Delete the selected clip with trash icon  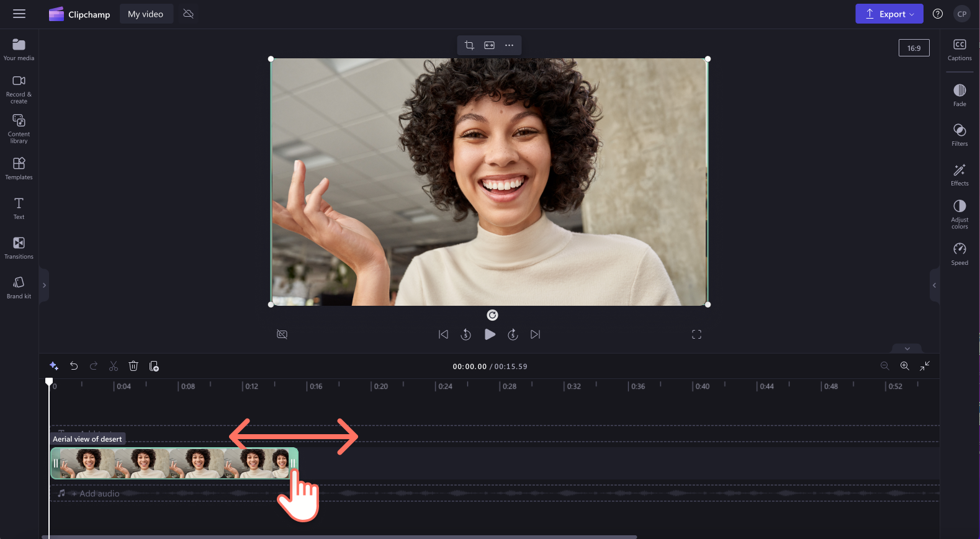[x=133, y=366]
